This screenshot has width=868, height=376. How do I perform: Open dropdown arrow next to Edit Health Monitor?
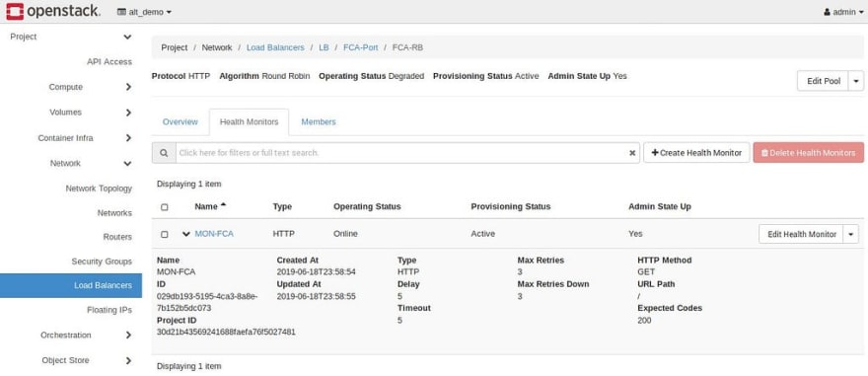pos(851,234)
